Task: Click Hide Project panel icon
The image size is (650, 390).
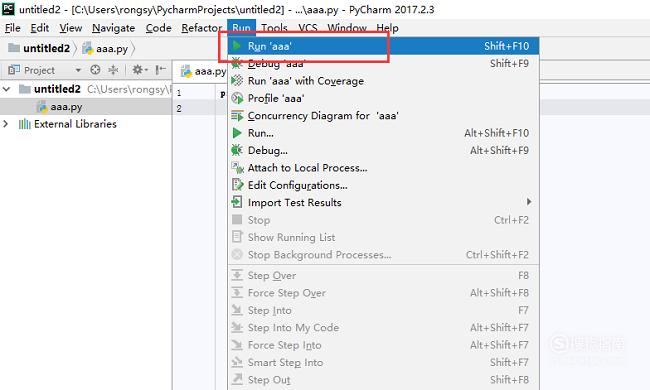Action: coord(160,70)
